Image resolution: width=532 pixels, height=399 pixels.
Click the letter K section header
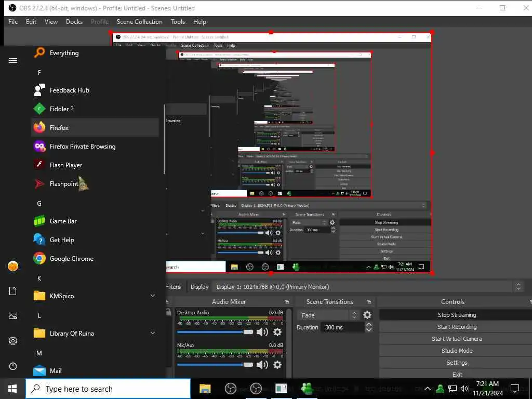pos(39,278)
